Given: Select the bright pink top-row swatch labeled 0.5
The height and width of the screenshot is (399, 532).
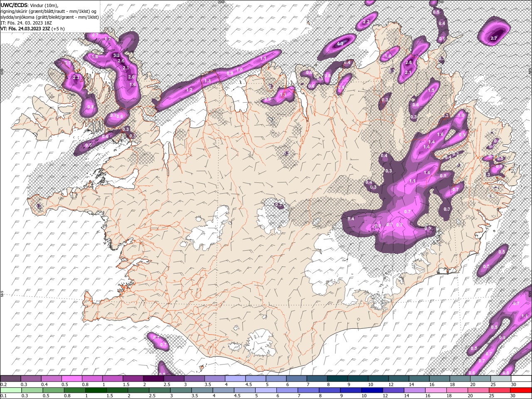Looking at the screenshot, I should pyautogui.click(x=71, y=379).
